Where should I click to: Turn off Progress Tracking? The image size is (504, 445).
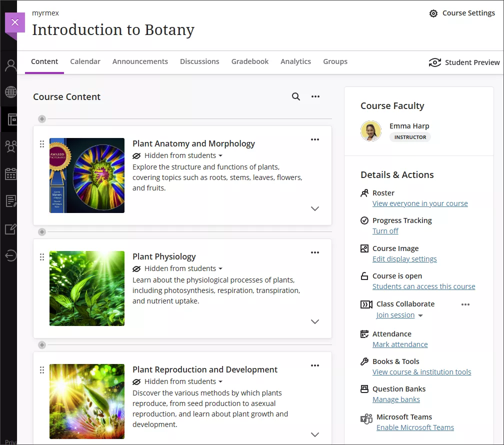(385, 230)
